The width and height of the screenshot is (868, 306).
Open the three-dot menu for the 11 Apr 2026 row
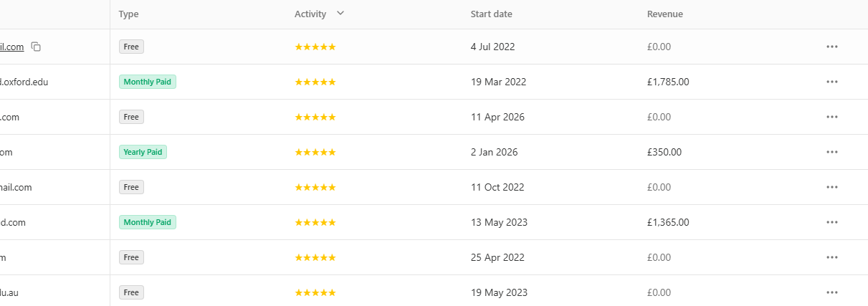pos(832,117)
